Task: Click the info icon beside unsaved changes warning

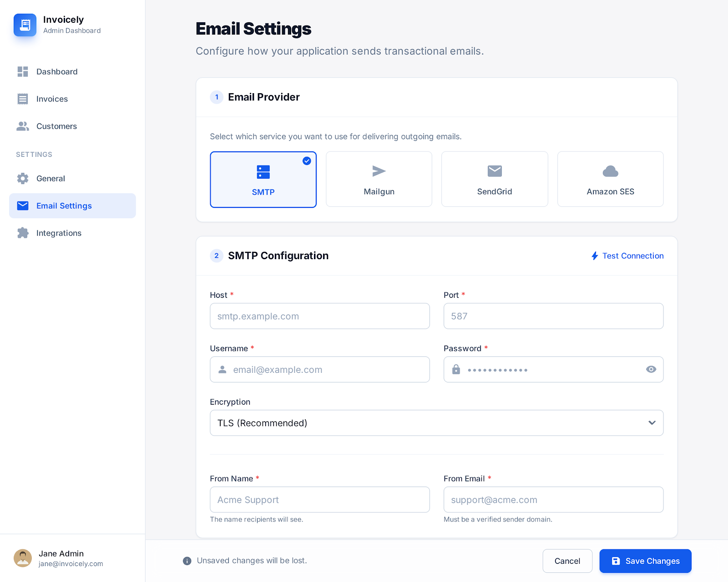Action: coord(187,561)
